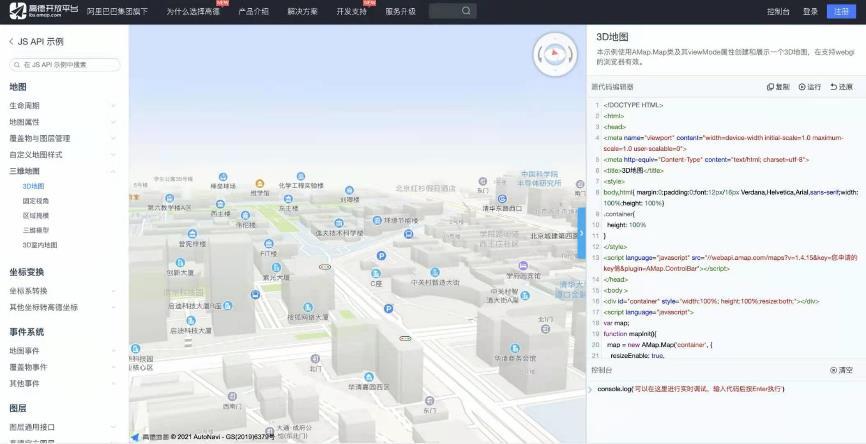The image size is (866, 444).
Task: Click the 学府游泳馆 purple marker icon
Action: pyautogui.click(x=523, y=266)
